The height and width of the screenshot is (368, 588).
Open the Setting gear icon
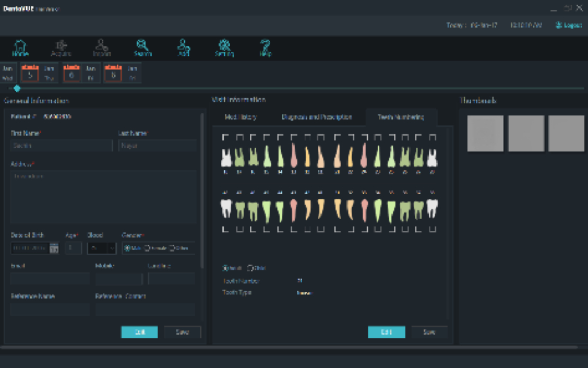click(x=224, y=48)
